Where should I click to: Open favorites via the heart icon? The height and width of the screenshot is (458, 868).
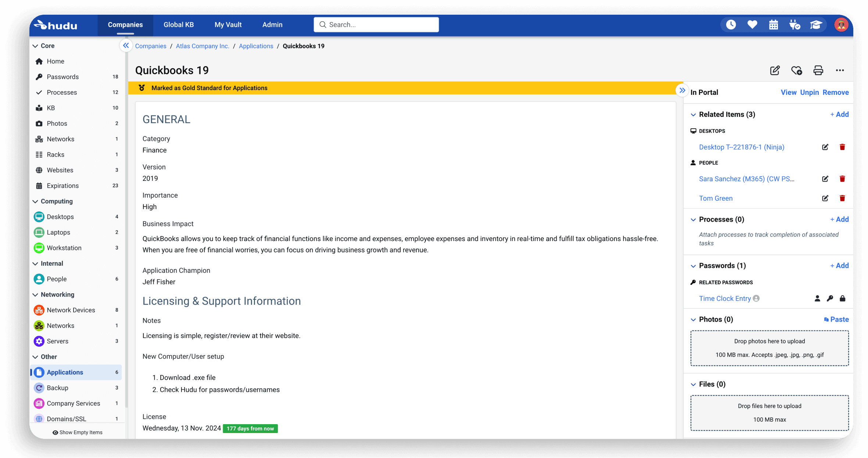point(752,24)
